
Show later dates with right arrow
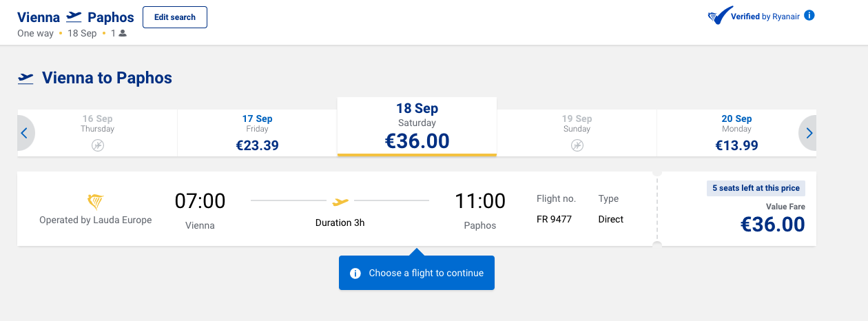(808, 133)
